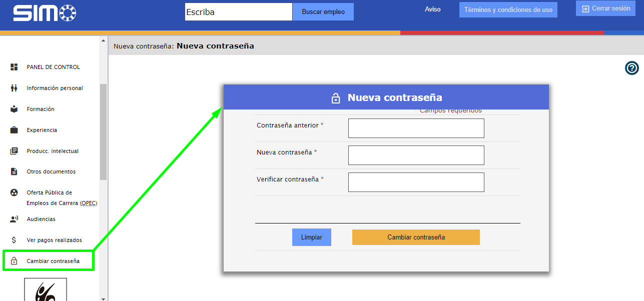The image size is (644, 301).
Task: Click the Producc. intelectual library icon
Action: pyautogui.click(x=14, y=151)
